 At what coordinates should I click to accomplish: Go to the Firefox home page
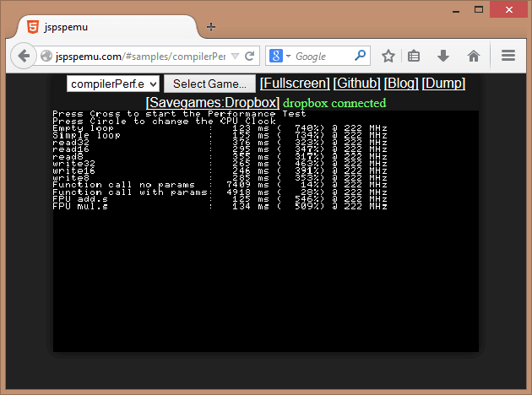(x=473, y=57)
